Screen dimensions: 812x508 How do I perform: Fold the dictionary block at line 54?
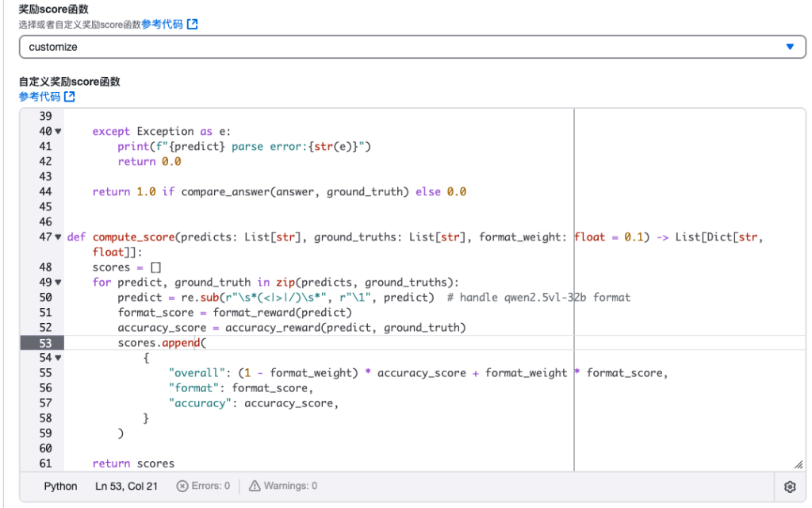(58, 358)
